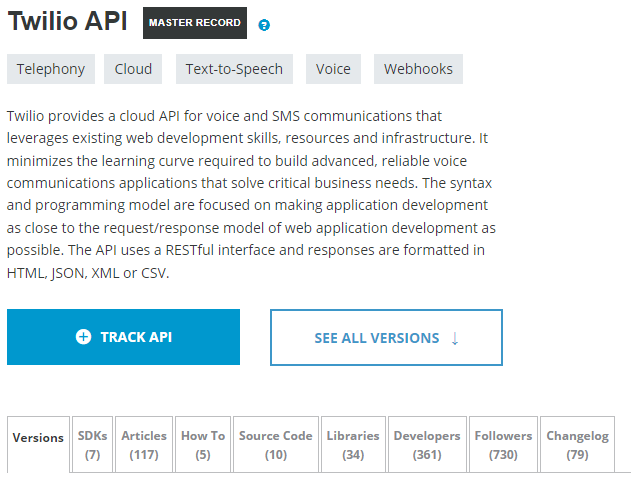Select the Cloud category tag
Screen dimensions: 631x487
(133, 69)
